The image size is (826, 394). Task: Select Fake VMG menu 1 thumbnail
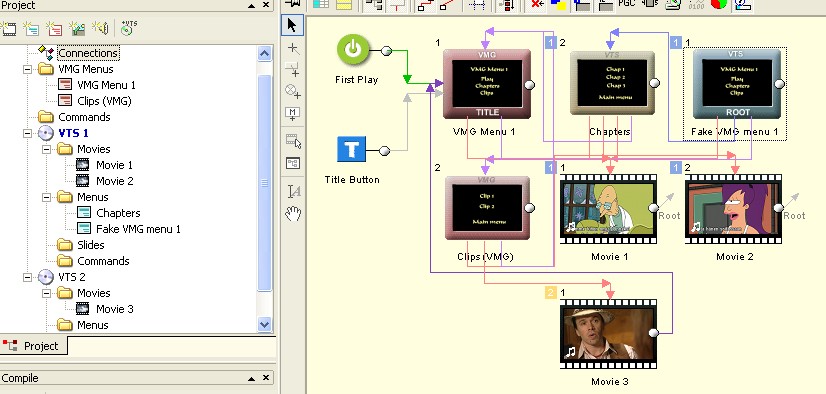[736, 84]
